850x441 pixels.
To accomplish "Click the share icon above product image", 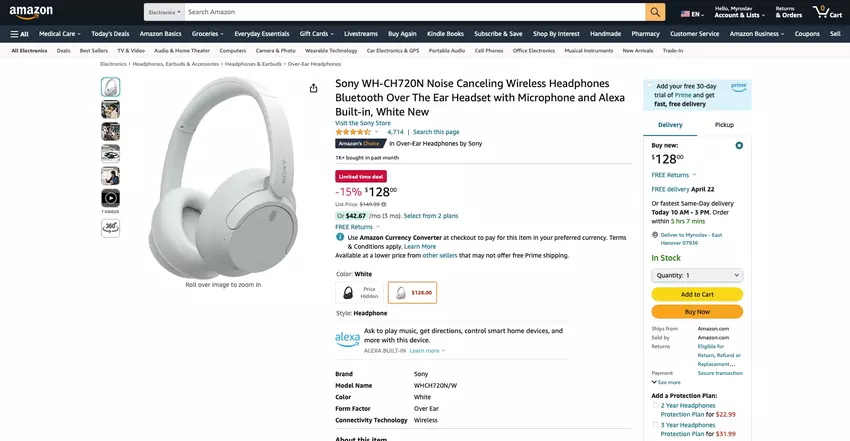I will (314, 88).
